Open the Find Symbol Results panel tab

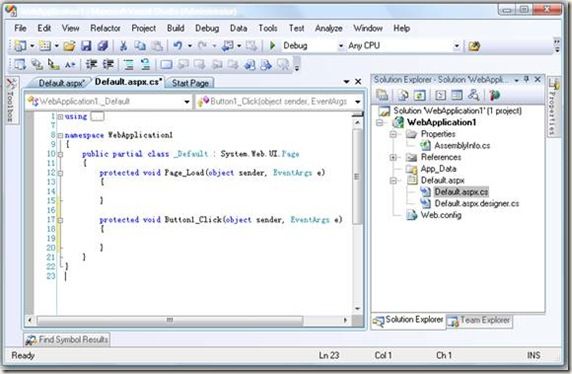[67, 340]
